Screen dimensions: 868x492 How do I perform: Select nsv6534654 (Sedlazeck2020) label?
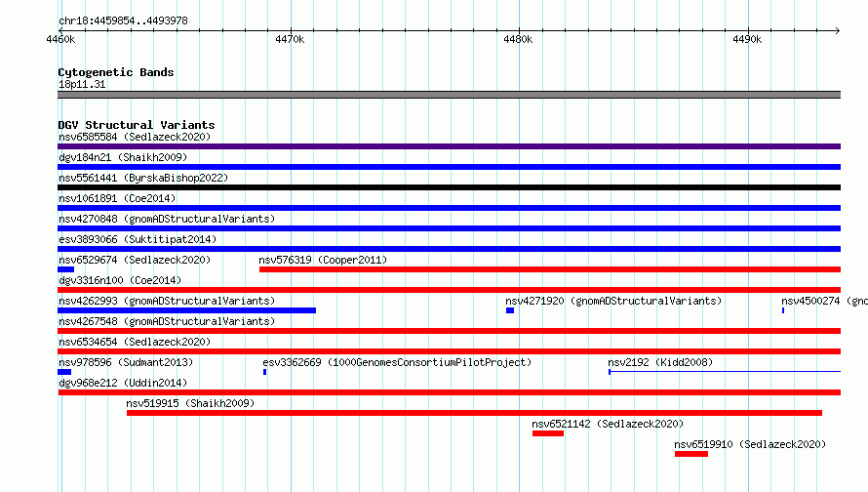(135, 342)
